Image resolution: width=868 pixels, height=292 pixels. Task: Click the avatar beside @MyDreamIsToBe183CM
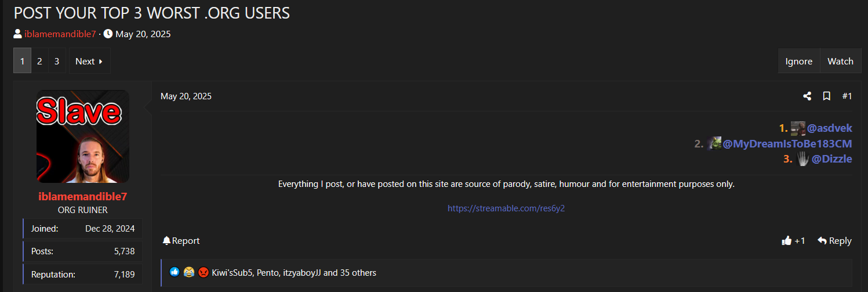(714, 143)
